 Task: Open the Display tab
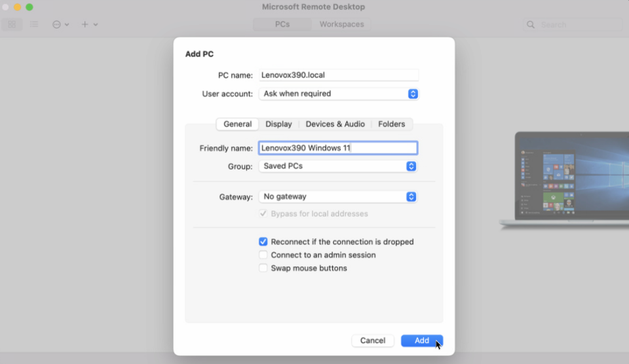[279, 124]
